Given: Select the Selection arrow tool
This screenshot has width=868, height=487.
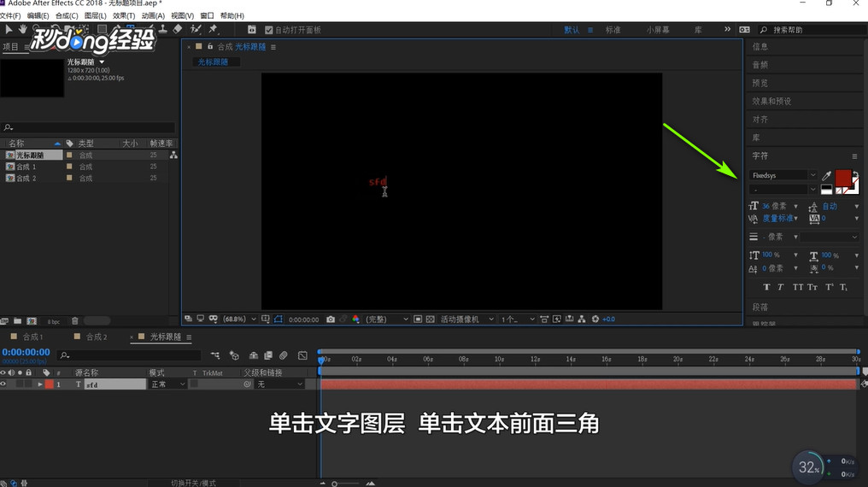Looking at the screenshot, I should coord(9,29).
